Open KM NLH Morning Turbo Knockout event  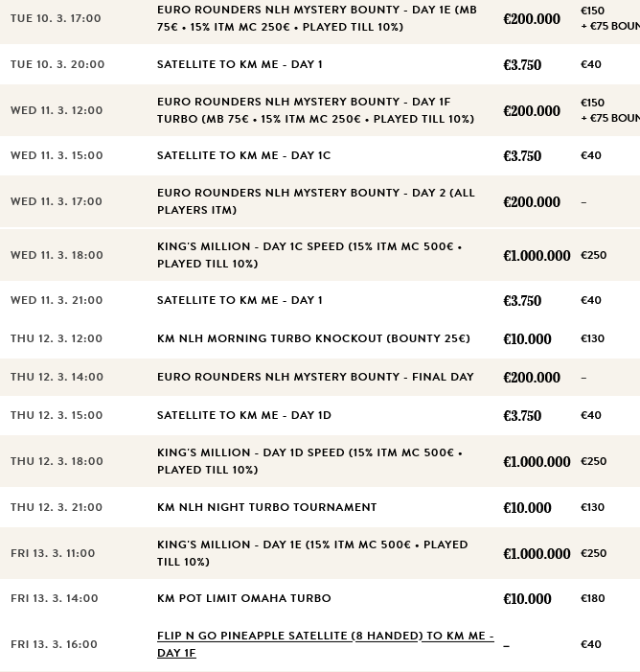(x=313, y=338)
